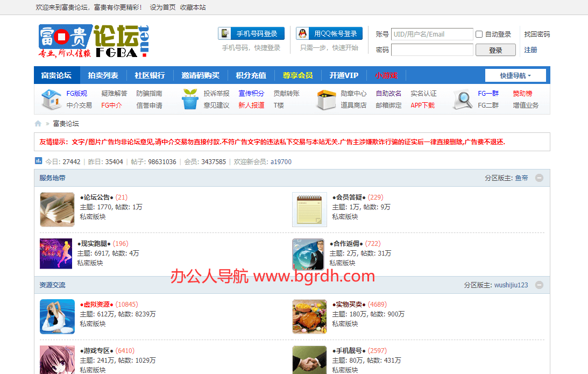Image resolution: width=588 pixels, height=374 pixels.
Task: Collapse the 服务地带 section
Action: 539,178
